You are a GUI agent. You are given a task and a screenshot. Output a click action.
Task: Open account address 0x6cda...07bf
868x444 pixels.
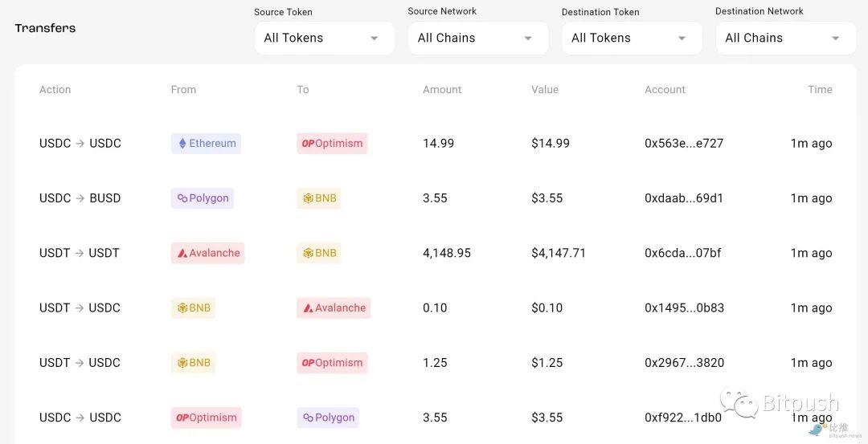pos(682,253)
